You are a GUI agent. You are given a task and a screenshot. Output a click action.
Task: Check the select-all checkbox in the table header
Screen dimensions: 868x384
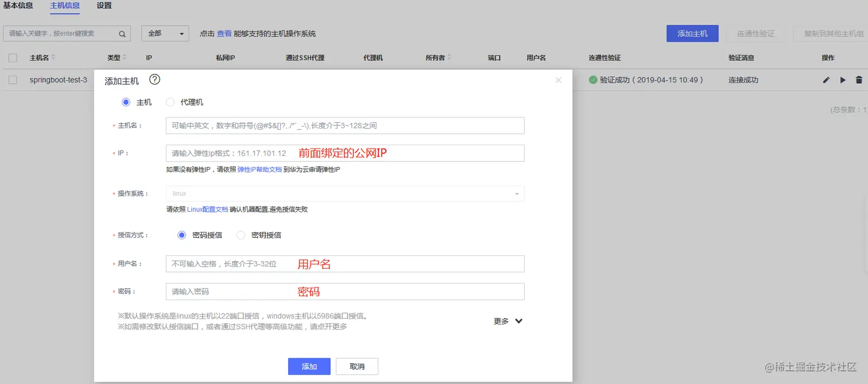point(13,57)
